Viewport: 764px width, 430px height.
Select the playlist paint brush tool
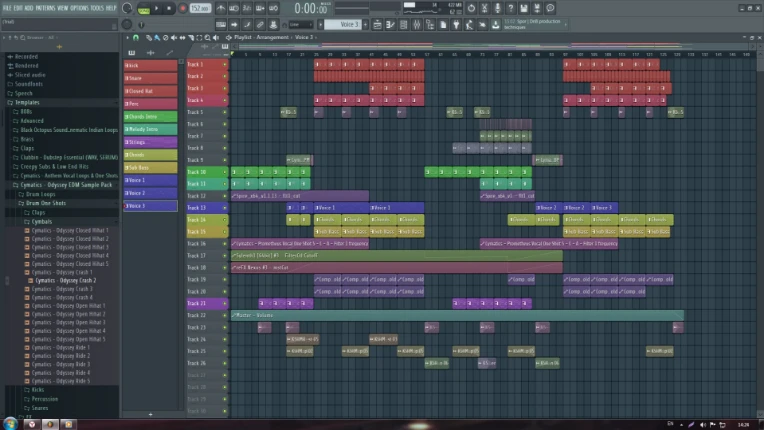[157, 37]
